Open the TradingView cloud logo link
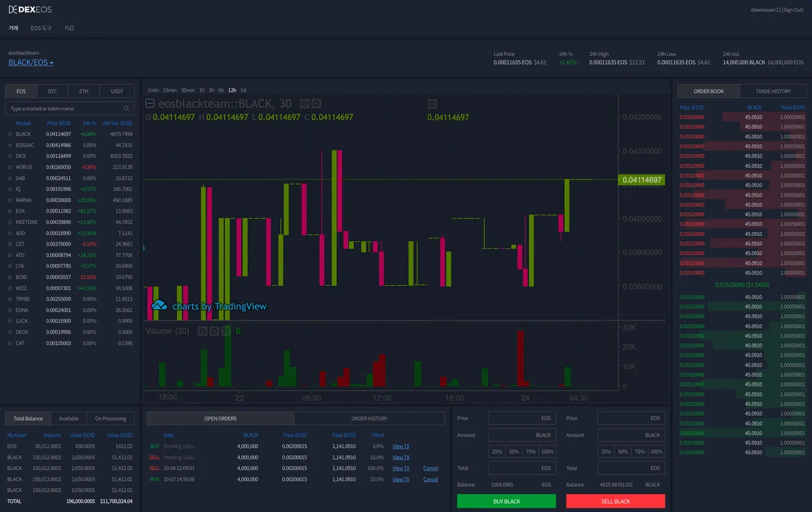Image resolution: width=812 pixels, height=512 pixels. coord(159,306)
